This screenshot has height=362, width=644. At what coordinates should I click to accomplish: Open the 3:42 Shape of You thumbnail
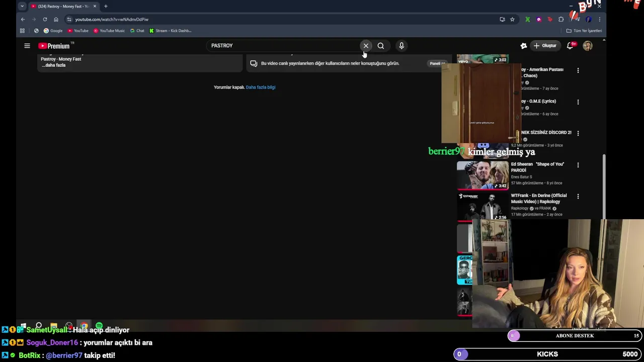(482, 175)
